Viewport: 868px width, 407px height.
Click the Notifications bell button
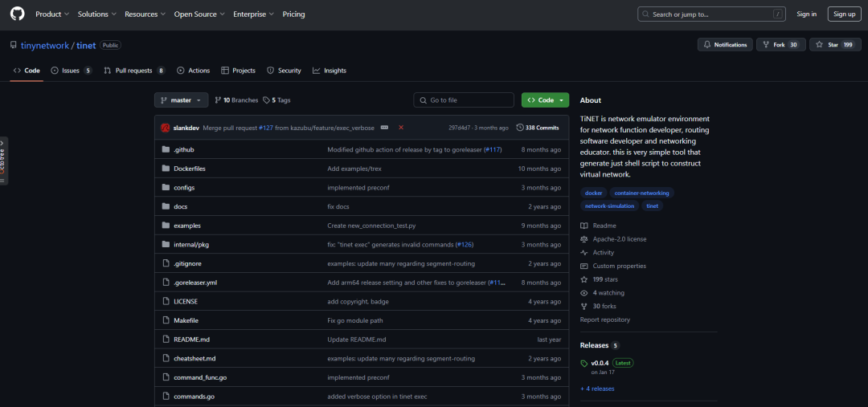click(x=725, y=45)
